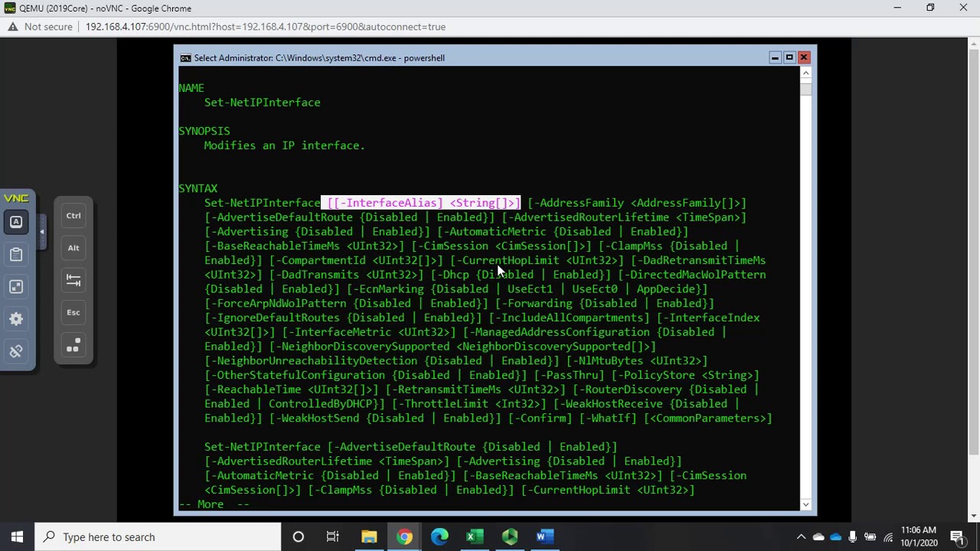Click the "-- More --" pager prompt
Image resolution: width=980 pixels, height=551 pixels.
214,504
